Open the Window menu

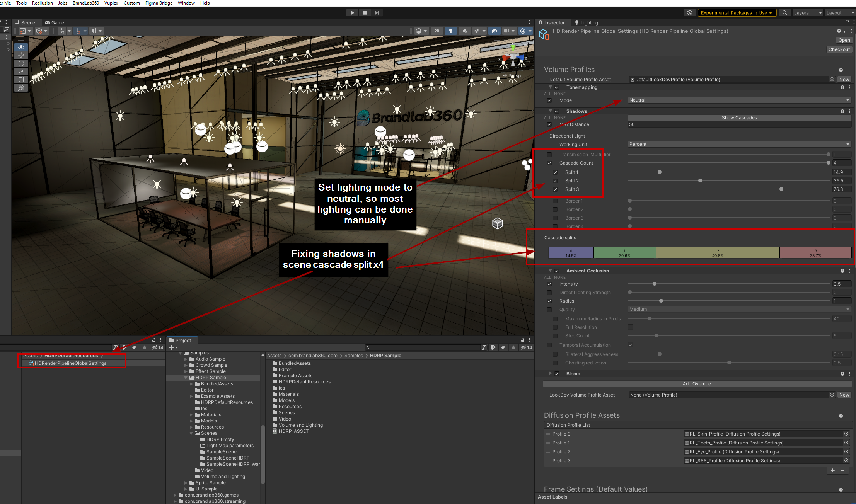(x=186, y=3)
